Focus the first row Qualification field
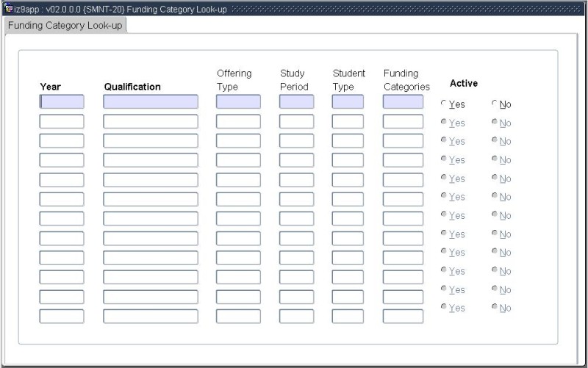Screen dimensions: 588x368 tap(151, 102)
